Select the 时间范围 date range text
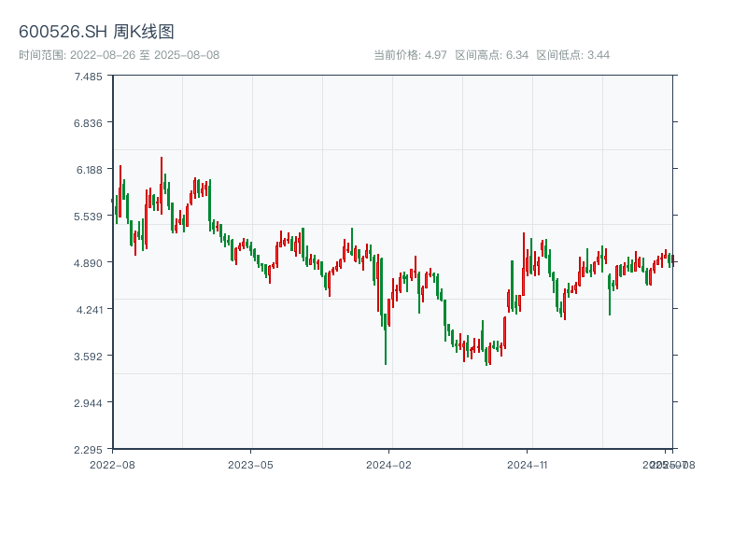This screenshot has height=560, width=747. (119, 55)
